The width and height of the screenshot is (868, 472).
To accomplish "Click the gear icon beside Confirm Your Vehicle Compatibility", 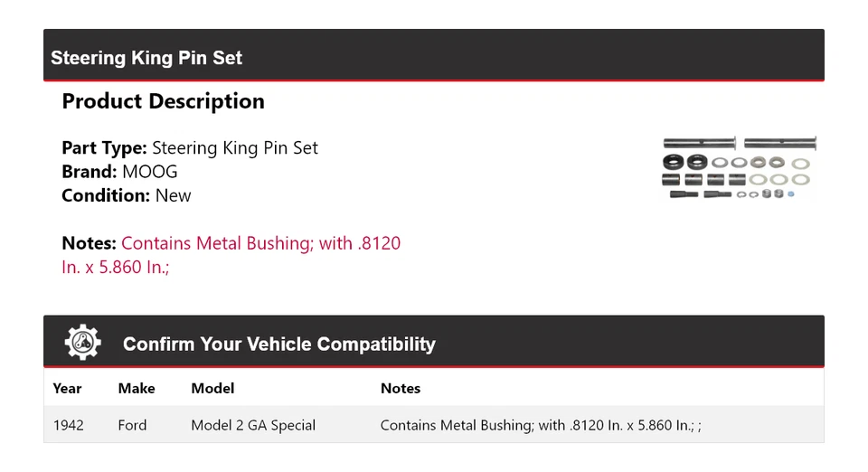I will pos(83,343).
